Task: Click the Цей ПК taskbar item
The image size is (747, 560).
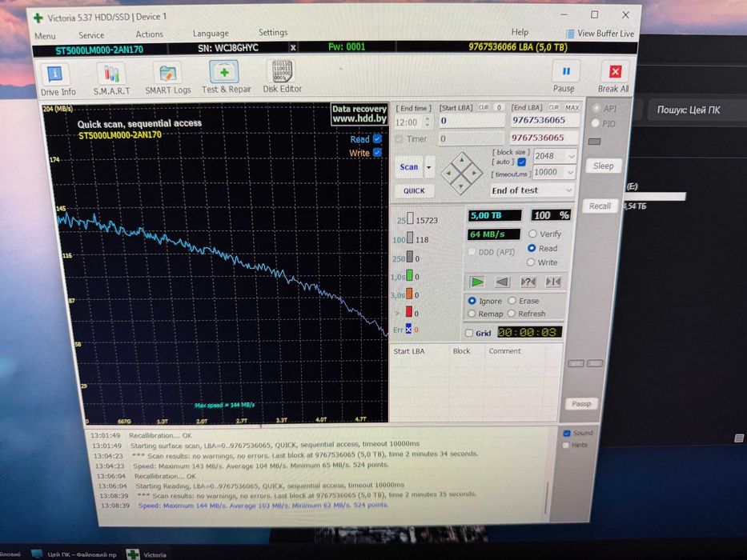Action: tap(74, 554)
